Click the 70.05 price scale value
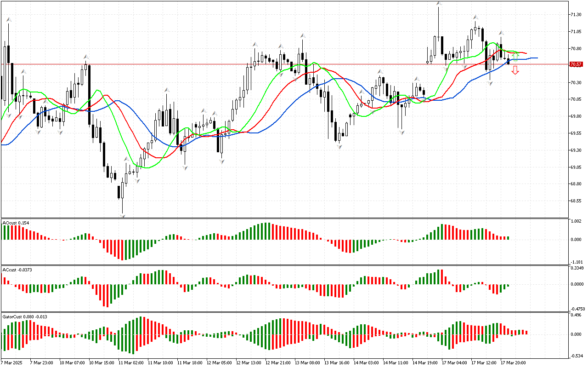This screenshot has width=588, height=368. [x=576, y=99]
